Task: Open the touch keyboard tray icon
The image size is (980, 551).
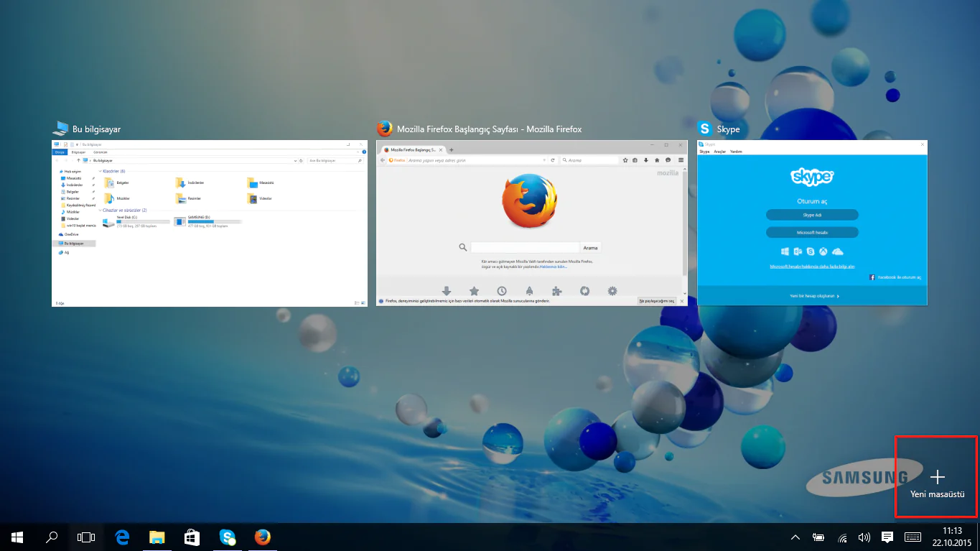Action: 913,537
